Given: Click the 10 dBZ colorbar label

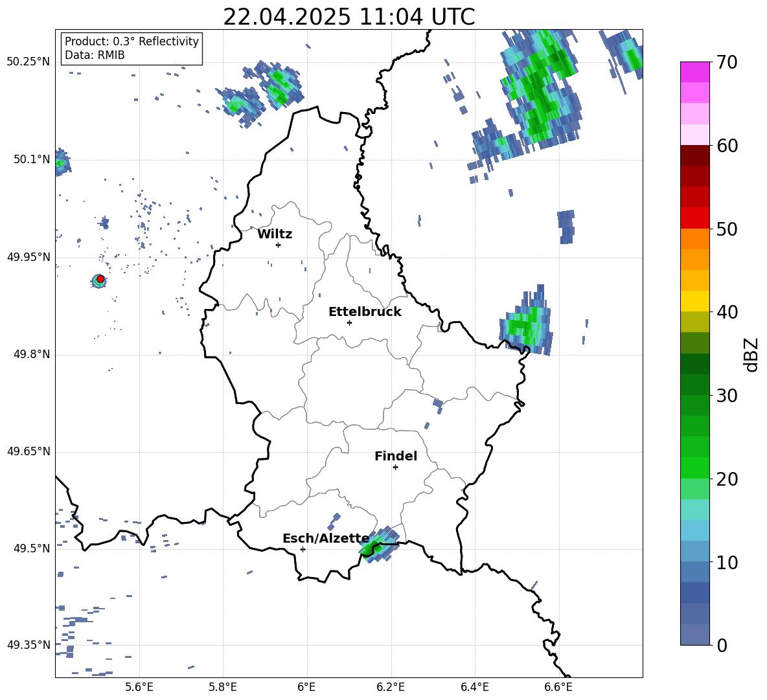Looking at the screenshot, I should [x=727, y=562].
